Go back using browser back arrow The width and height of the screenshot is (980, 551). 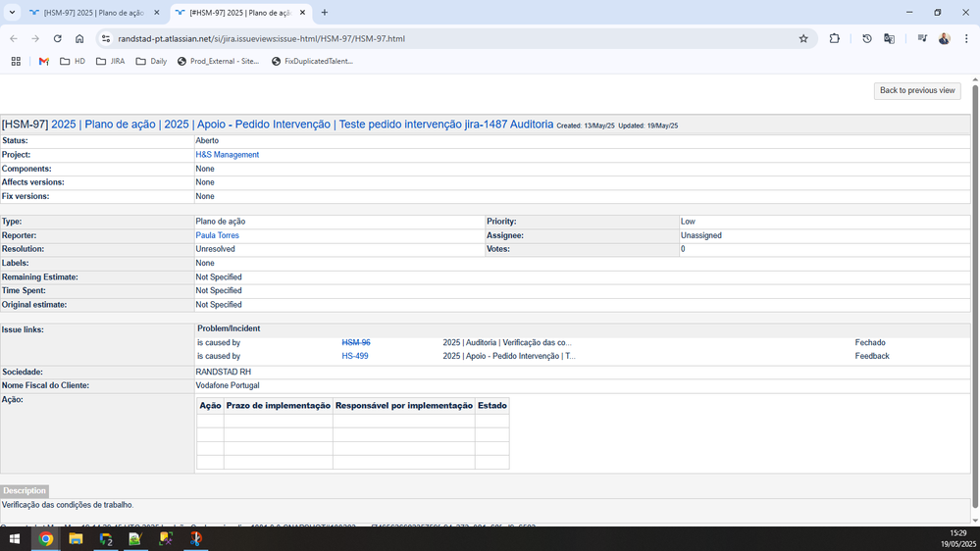click(14, 39)
